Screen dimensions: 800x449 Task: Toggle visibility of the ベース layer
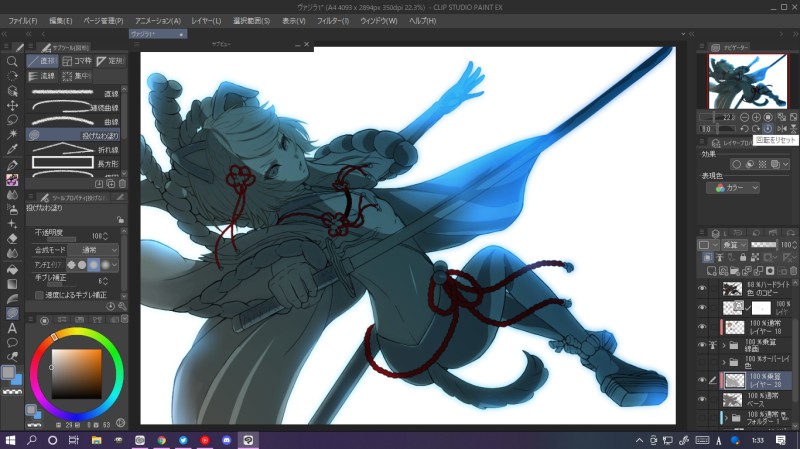pyautogui.click(x=702, y=400)
